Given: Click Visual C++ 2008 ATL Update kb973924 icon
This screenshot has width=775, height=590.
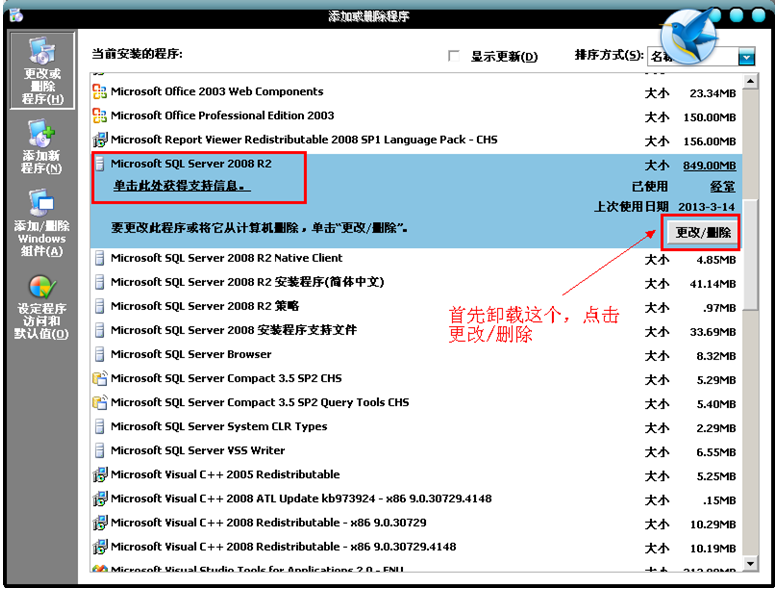Looking at the screenshot, I should (99, 499).
